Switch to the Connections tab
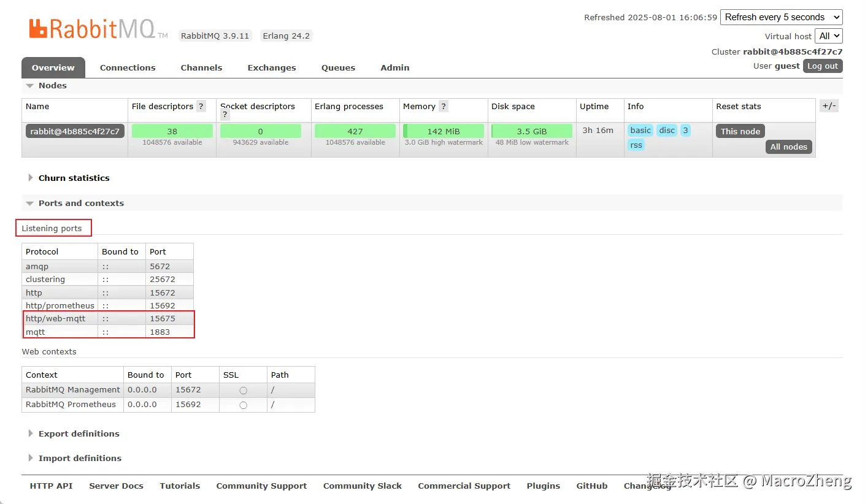This screenshot has height=504, width=865. (x=128, y=67)
